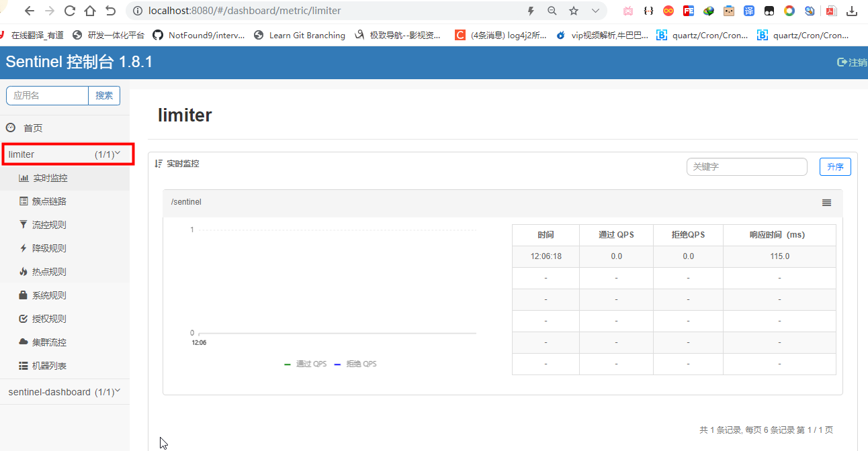Click the 应用名 search input

coord(47,95)
